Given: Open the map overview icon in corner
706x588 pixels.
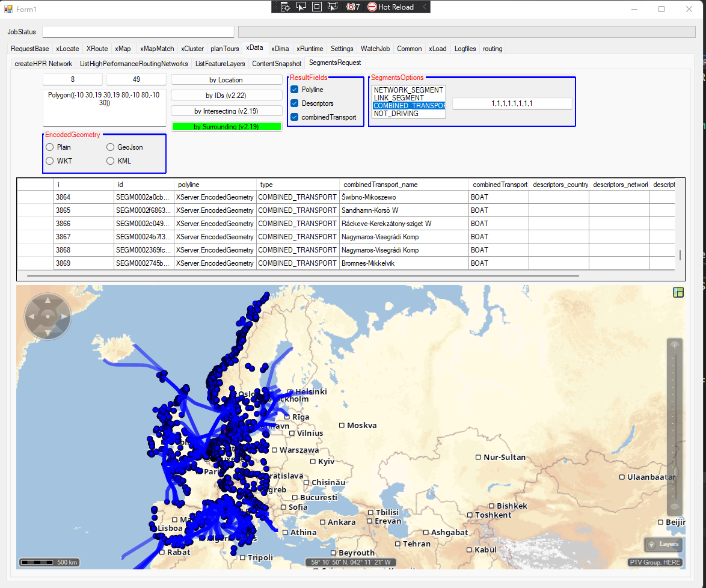Looking at the screenshot, I should click(x=678, y=292).
